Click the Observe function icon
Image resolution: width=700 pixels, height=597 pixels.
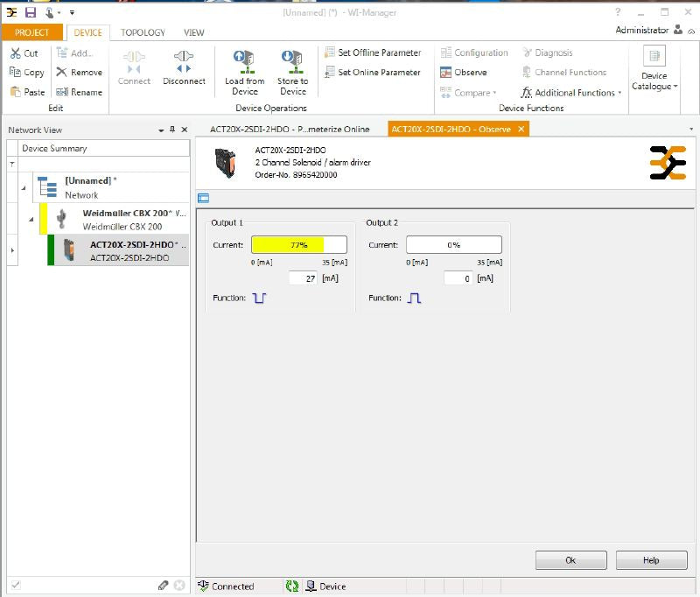[x=446, y=73]
